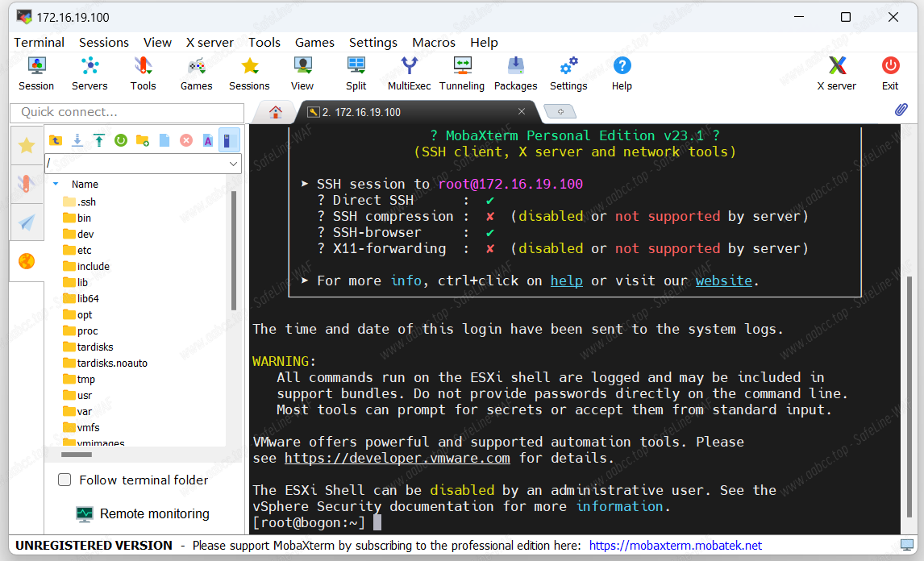Click the red Exit power icon

click(890, 73)
